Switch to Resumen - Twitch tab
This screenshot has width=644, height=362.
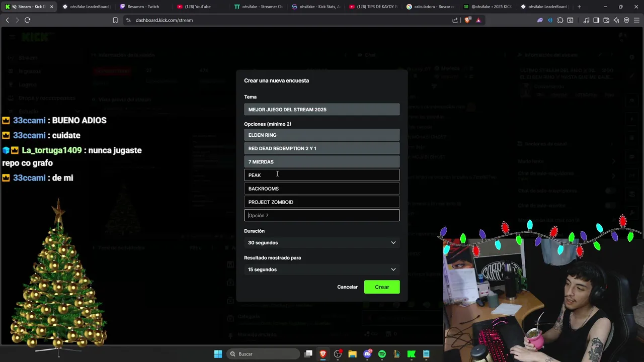(143, 7)
